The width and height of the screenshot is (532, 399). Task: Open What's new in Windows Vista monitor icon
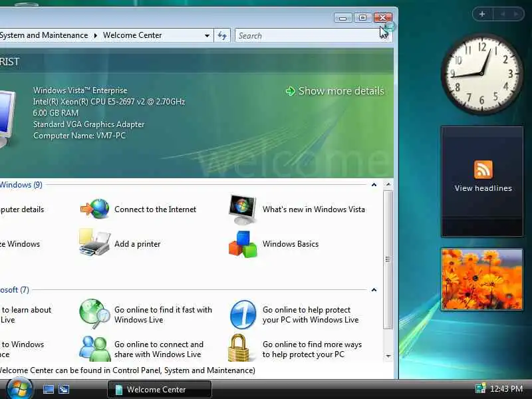(x=243, y=209)
